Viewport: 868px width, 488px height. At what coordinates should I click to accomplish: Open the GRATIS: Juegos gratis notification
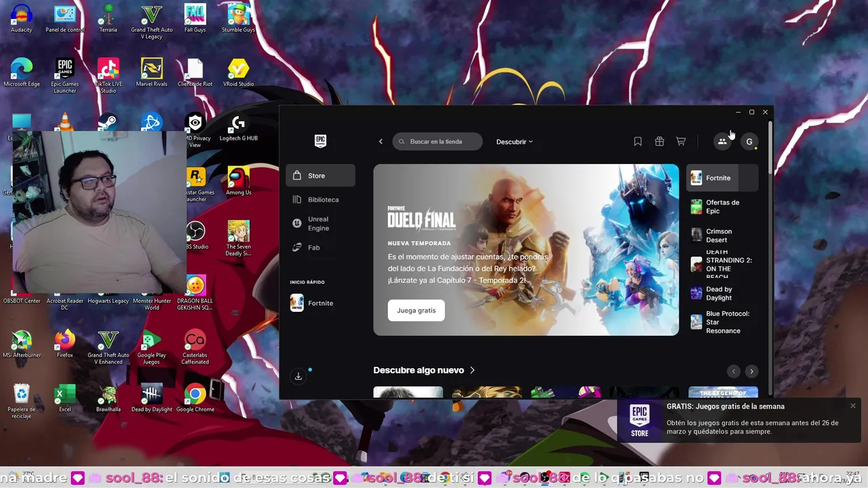pos(739,420)
